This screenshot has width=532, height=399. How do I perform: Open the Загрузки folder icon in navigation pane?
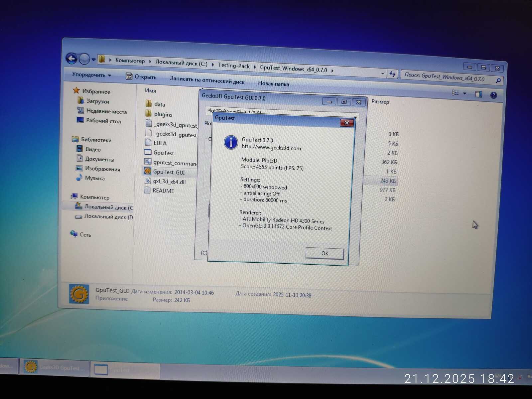tap(80, 100)
